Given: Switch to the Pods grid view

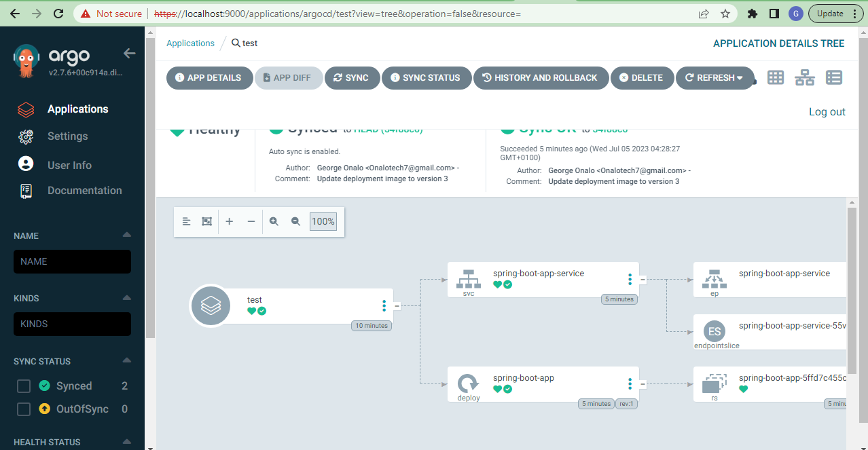Looking at the screenshot, I should pos(775,77).
